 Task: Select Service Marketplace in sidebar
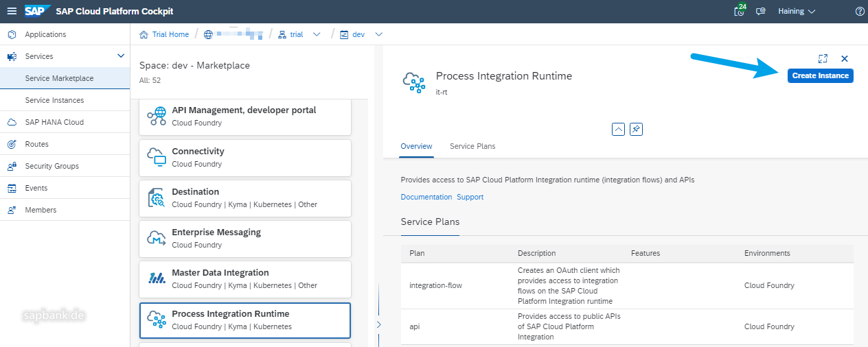click(65, 78)
